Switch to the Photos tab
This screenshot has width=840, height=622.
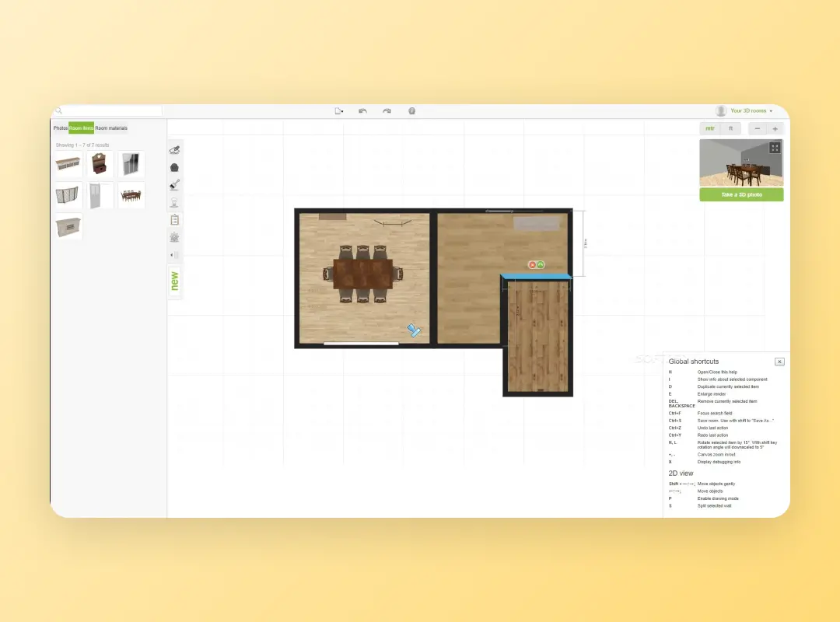(x=60, y=128)
